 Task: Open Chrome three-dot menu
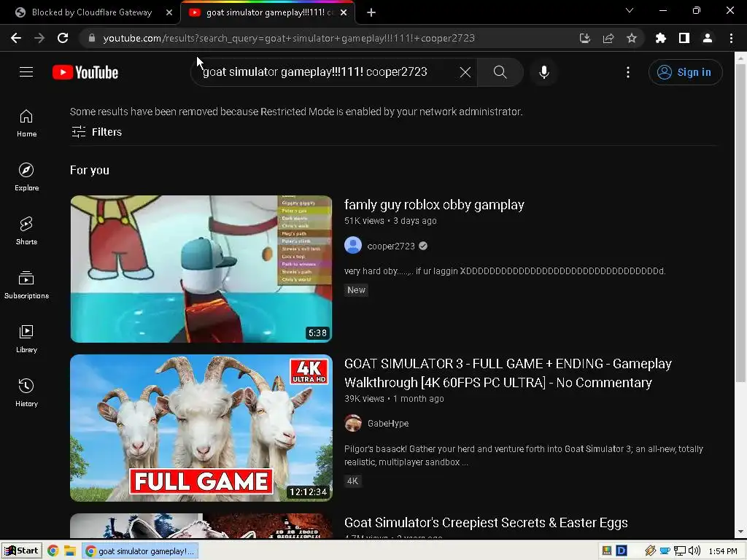pyautogui.click(x=731, y=38)
